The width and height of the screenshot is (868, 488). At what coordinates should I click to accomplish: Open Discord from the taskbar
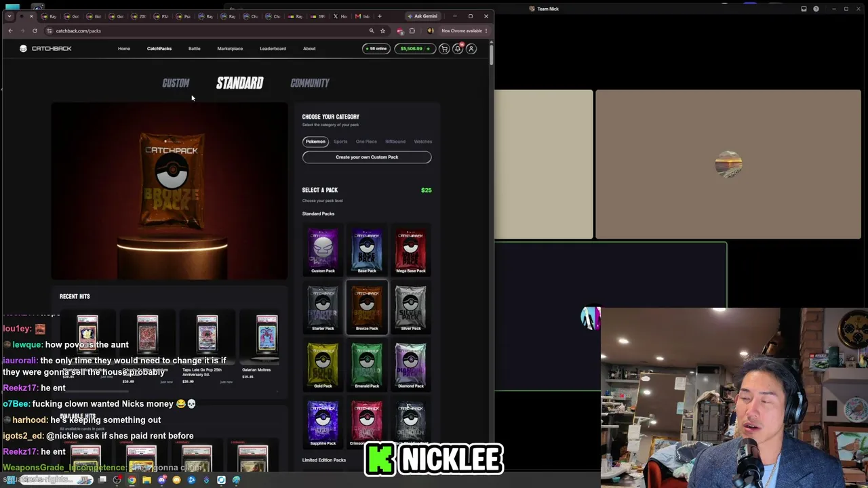click(x=162, y=480)
